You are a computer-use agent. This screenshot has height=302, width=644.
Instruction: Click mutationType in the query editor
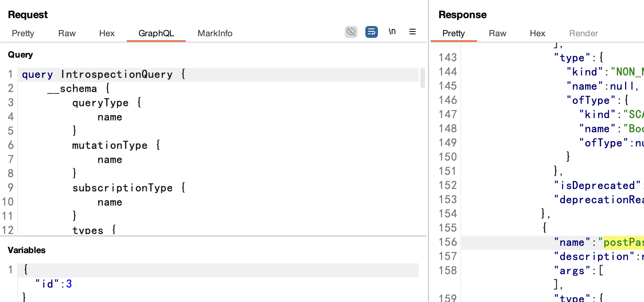point(109,145)
